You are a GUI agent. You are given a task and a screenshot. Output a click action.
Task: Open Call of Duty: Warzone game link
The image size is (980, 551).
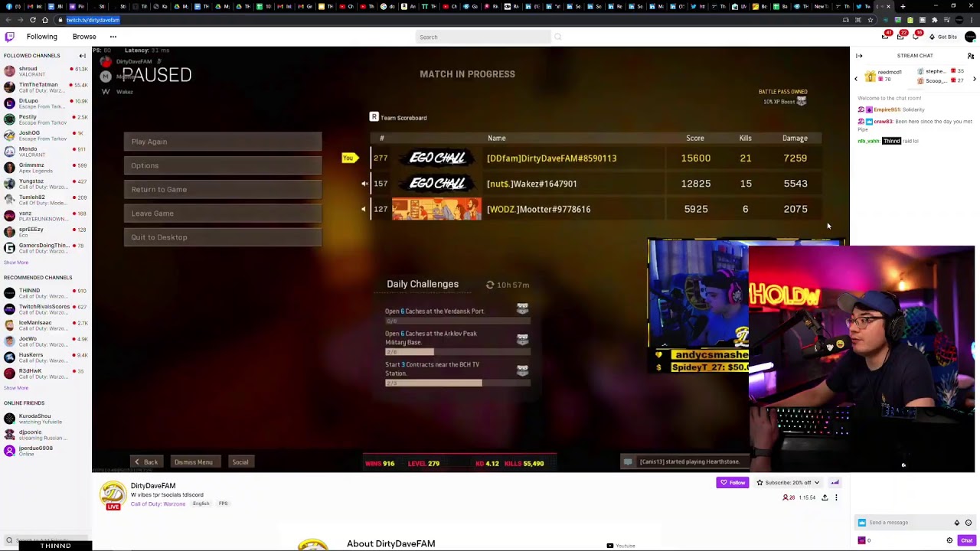158,504
